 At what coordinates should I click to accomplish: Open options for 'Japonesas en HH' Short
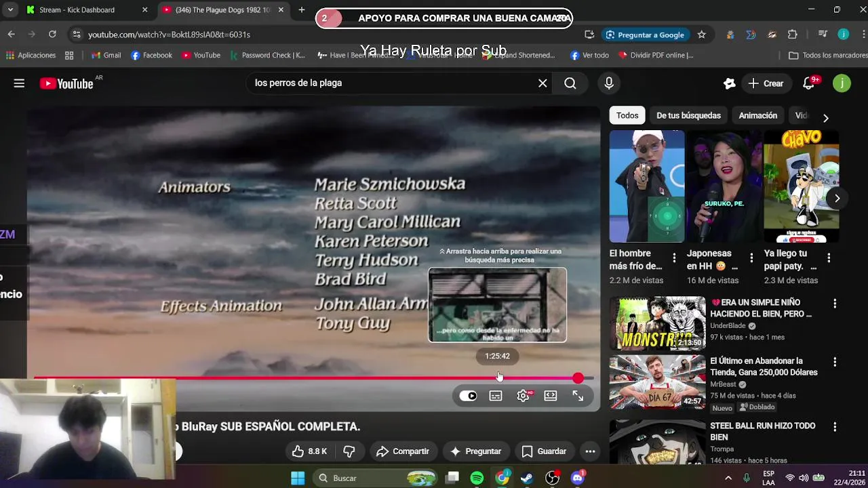point(751,258)
